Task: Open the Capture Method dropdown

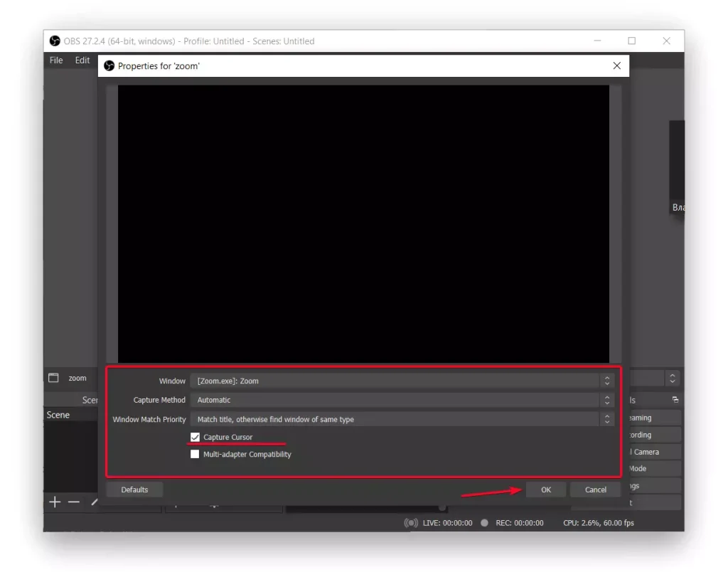Action: pyautogui.click(x=402, y=400)
